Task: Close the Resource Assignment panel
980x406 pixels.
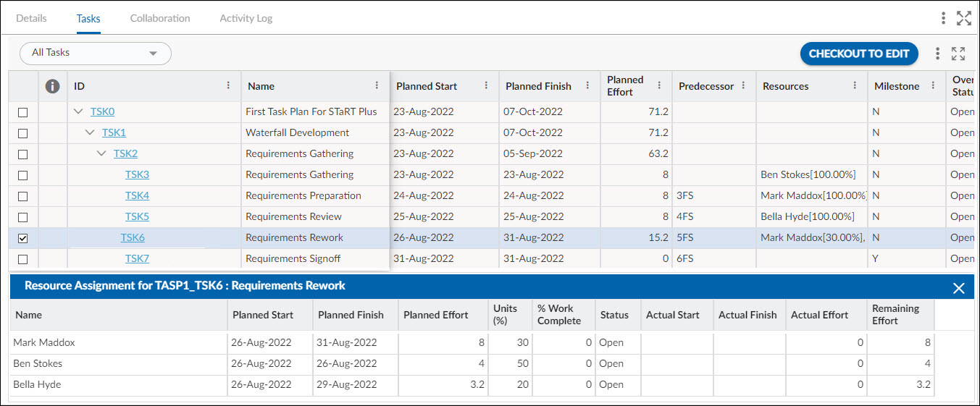Action: 958,288
